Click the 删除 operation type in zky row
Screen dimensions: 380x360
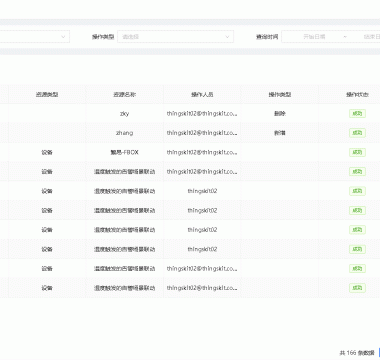tap(280, 114)
